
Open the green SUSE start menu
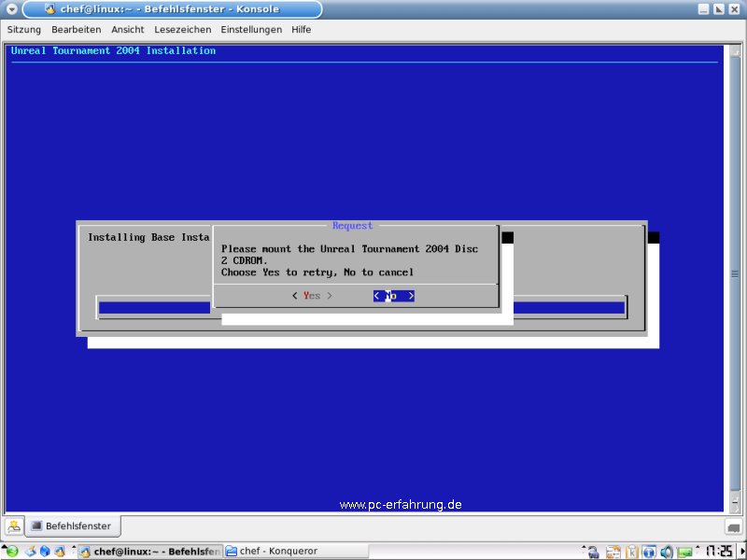(x=12, y=551)
